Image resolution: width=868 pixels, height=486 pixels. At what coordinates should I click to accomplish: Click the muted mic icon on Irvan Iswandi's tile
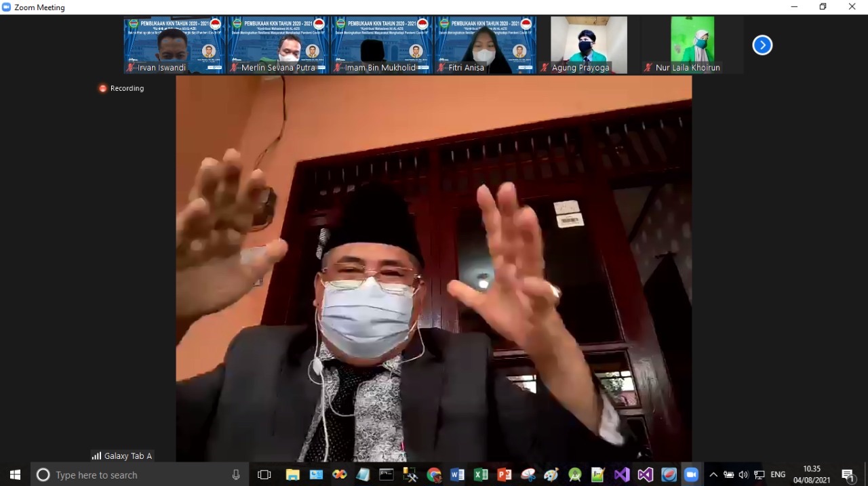pos(131,67)
